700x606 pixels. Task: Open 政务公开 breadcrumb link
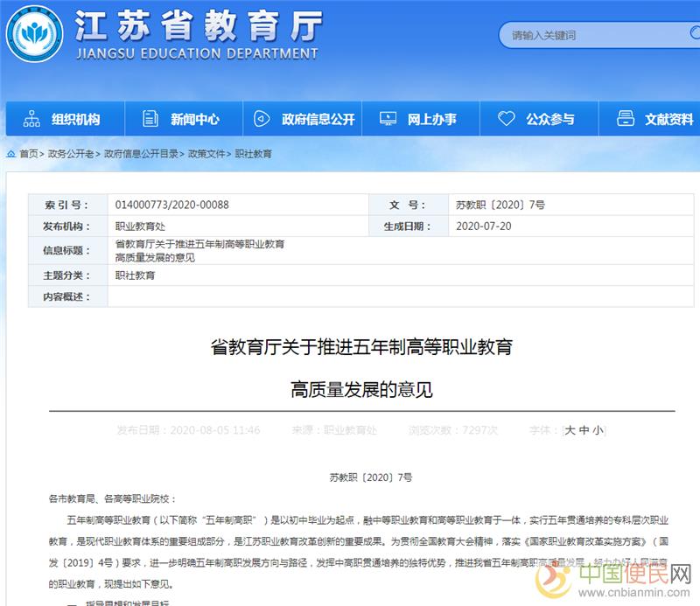click(x=68, y=154)
